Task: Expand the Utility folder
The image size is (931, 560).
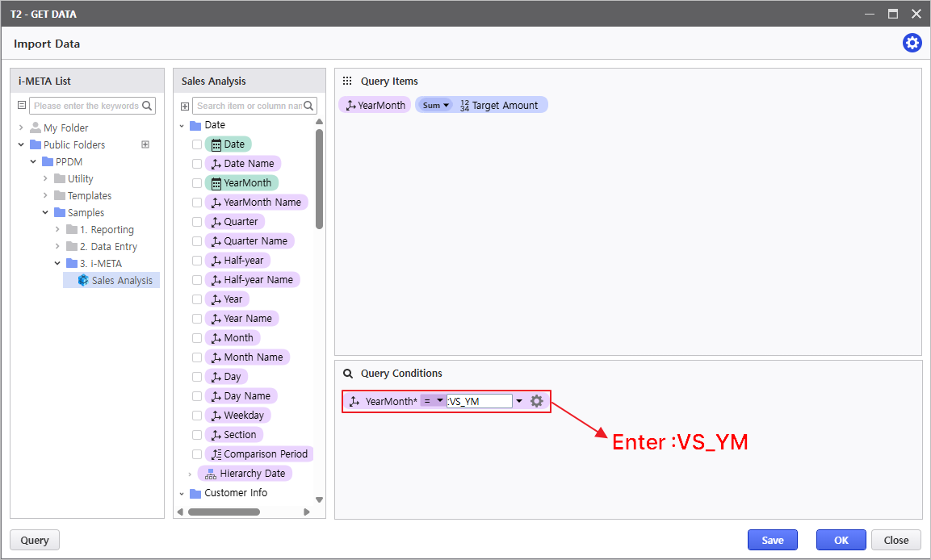Action: (x=46, y=179)
